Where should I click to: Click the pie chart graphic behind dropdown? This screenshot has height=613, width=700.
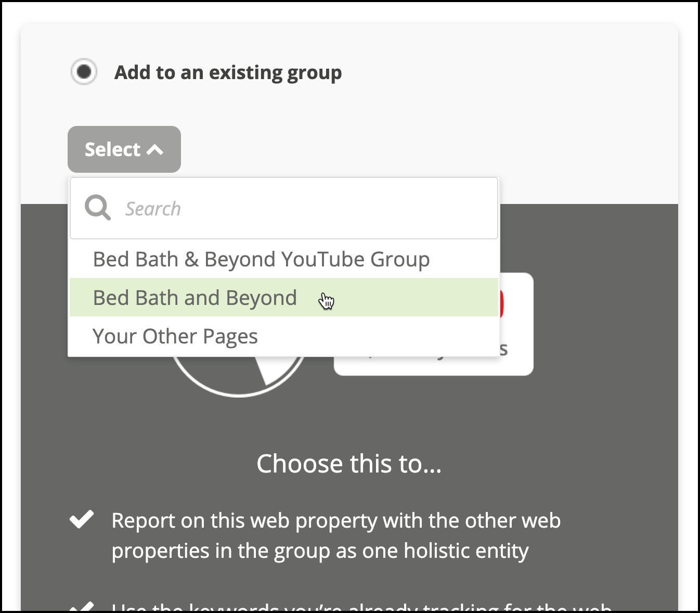tap(239, 377)
